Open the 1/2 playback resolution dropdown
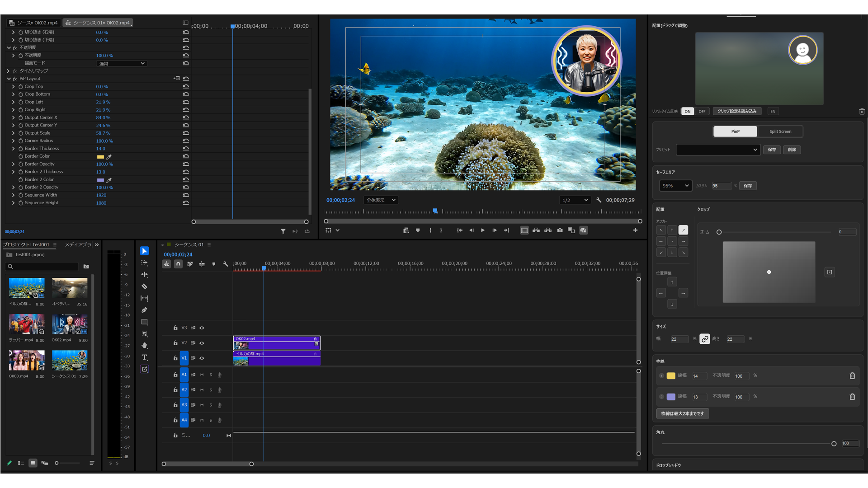This screenshot has width=868, height=488. coord(575,200)
